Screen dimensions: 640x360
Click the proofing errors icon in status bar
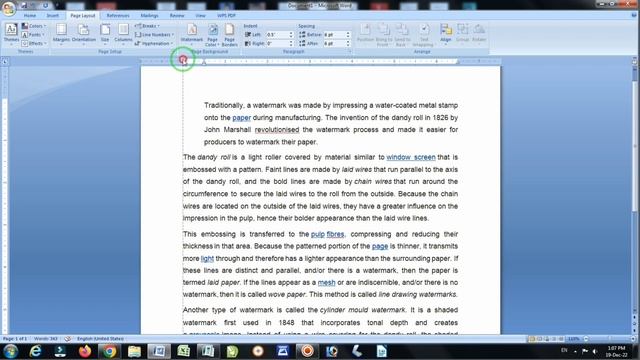click(x=67, y=339)
